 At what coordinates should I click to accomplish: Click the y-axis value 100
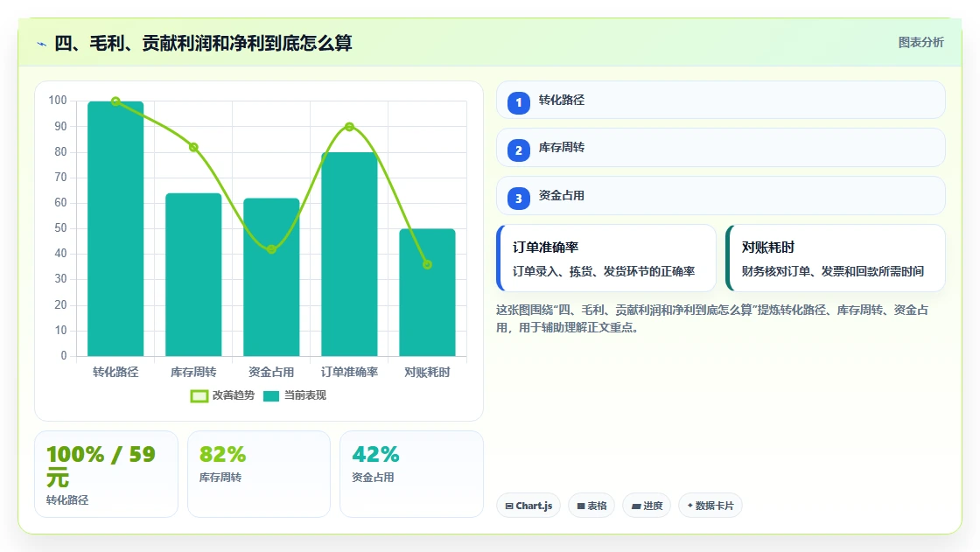[58, 100]
